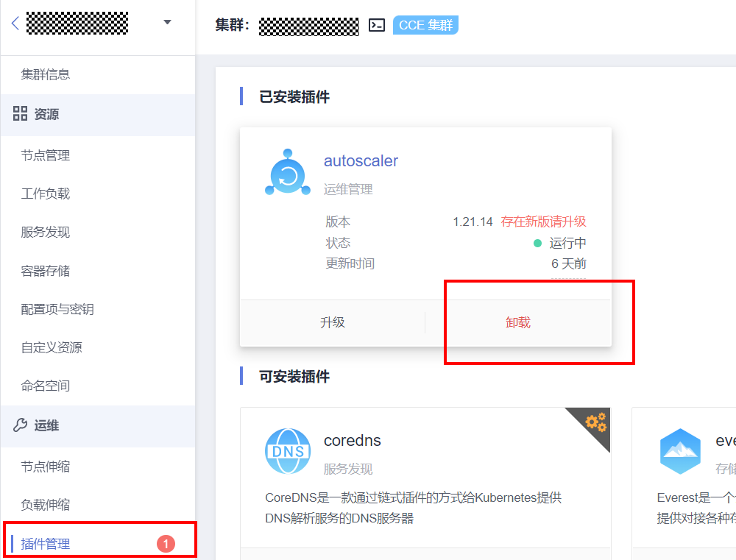This screenshot has height=560, width=736.
Task: Click the 运维 section heading
Action: click(46, 426)
